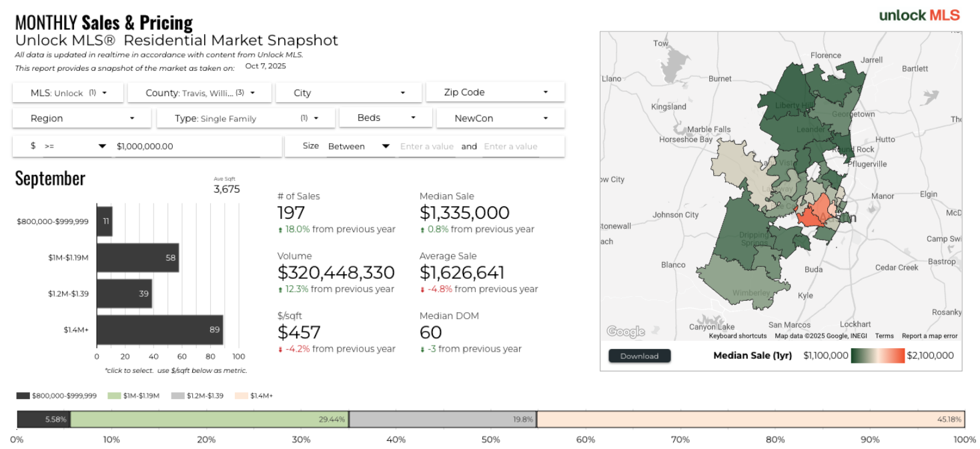Change the price comparison operator dropdown
The height and width of the screenshot is (449, 980).
coord(75,146)
